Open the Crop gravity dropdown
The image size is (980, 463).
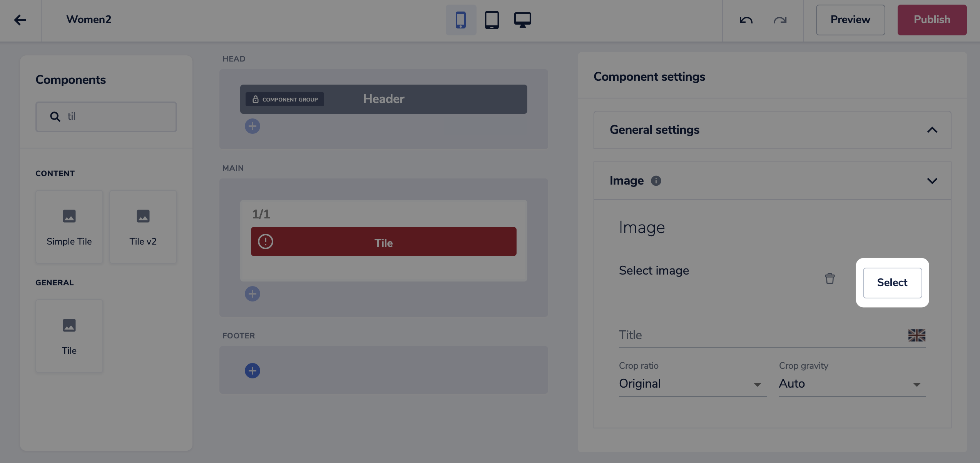852,384
